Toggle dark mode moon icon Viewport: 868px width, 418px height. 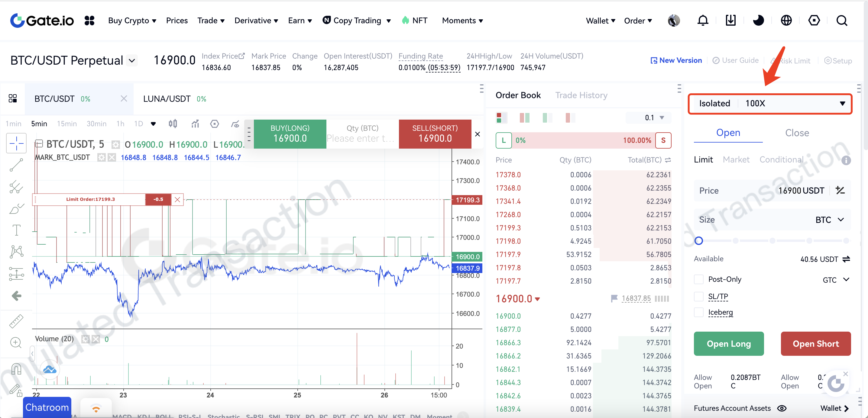[758, 21]
